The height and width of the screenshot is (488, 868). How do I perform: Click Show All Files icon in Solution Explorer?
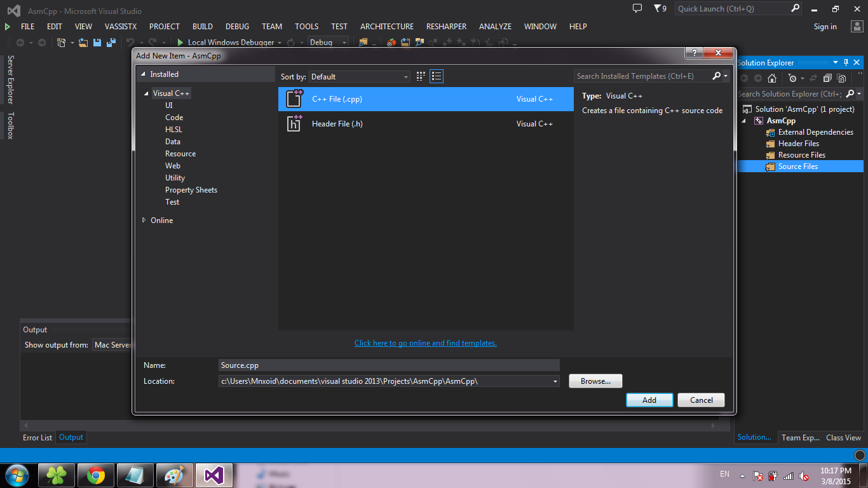(x=841, y=78)
